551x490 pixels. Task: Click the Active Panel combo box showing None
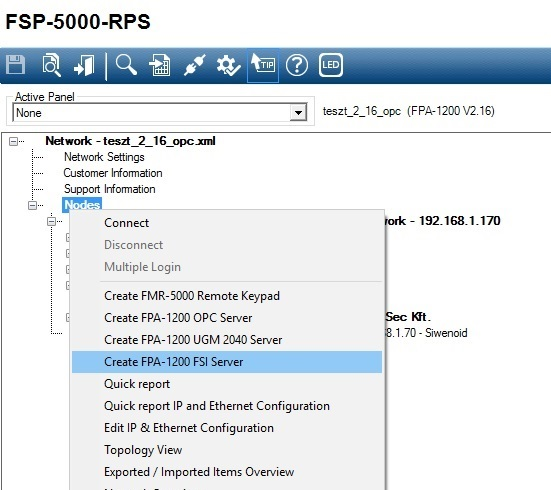[160, 113]
